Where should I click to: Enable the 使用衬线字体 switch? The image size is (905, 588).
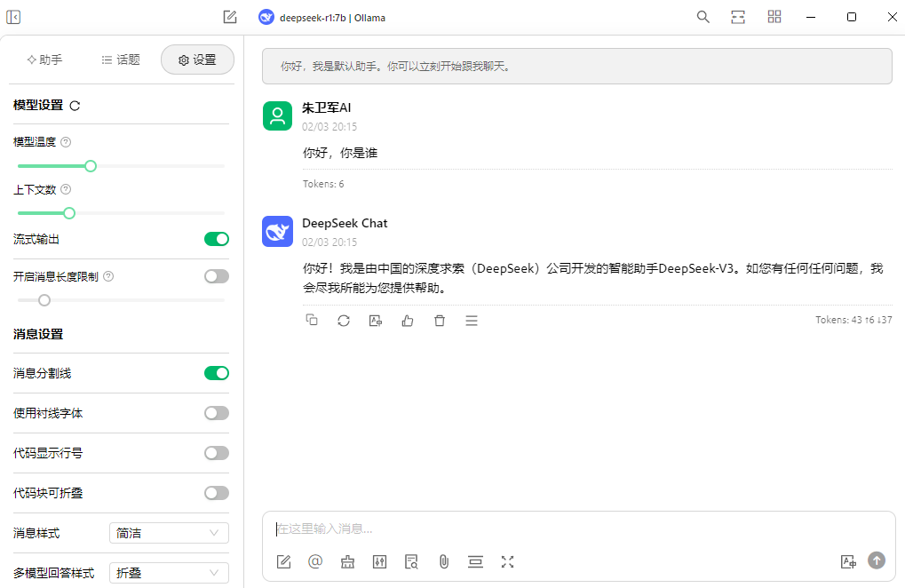pos(217,413)
